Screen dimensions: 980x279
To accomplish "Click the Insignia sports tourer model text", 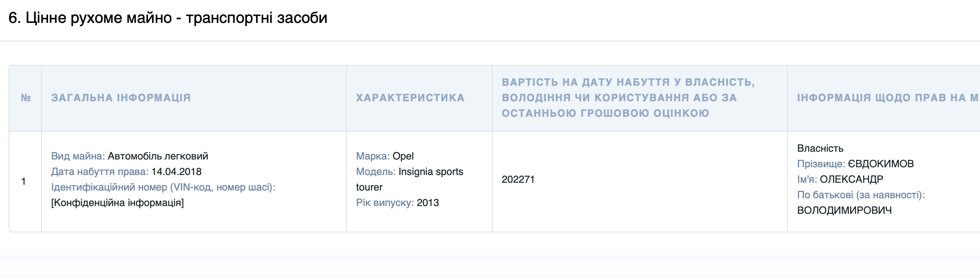I will tap(431, 172).
